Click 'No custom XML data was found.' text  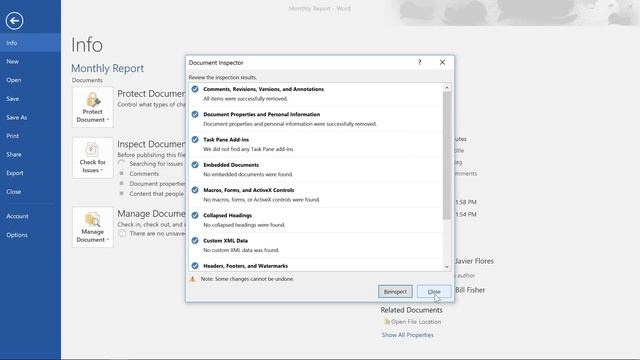pyautogui.click(x=241, y=250)
